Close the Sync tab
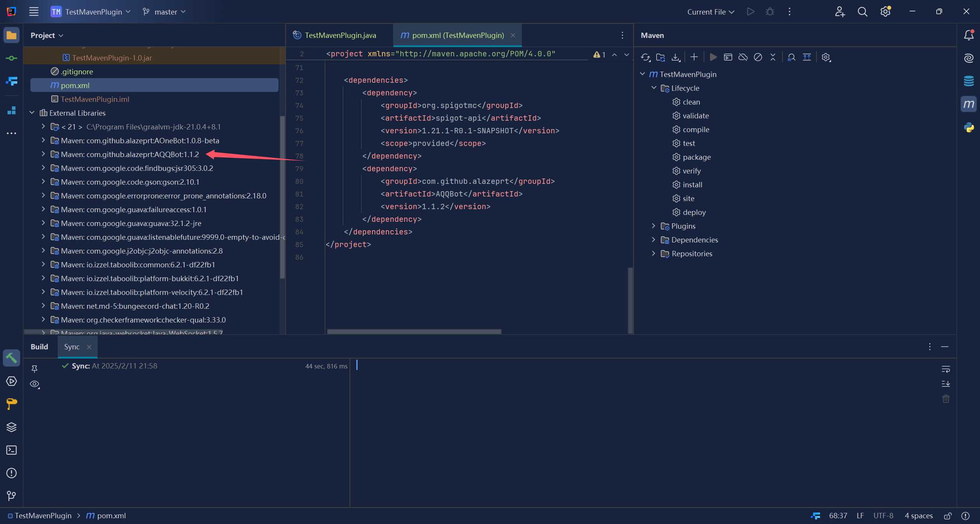980x524 pixels. pyautogui.click(x=89, y=347)
